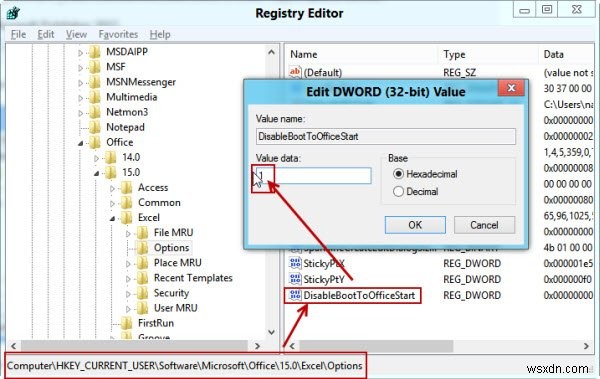
Task: Close the Edit DWORD dialog with X
Action: [511, 88]
